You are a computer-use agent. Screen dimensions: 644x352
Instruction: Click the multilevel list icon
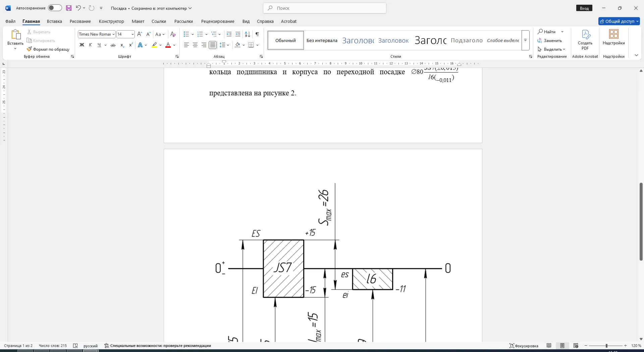point(214,34)
